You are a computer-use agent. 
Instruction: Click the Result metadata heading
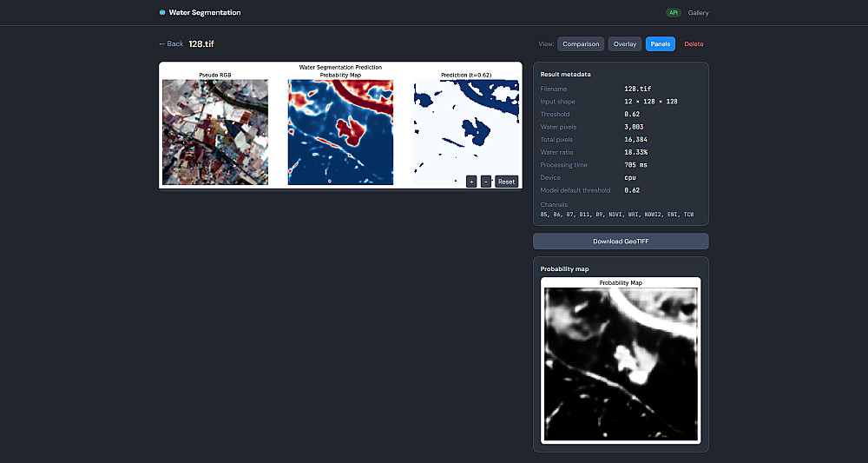(x=565, y=74)
